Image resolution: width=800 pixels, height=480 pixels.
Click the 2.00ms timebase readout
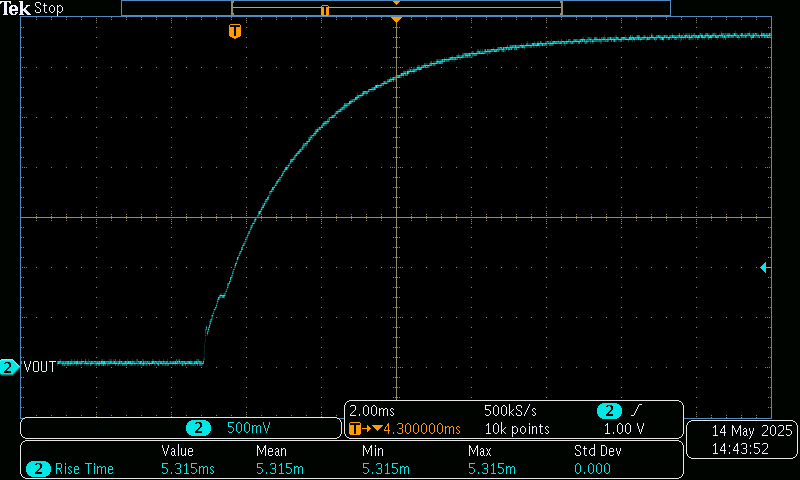[372, 411]
